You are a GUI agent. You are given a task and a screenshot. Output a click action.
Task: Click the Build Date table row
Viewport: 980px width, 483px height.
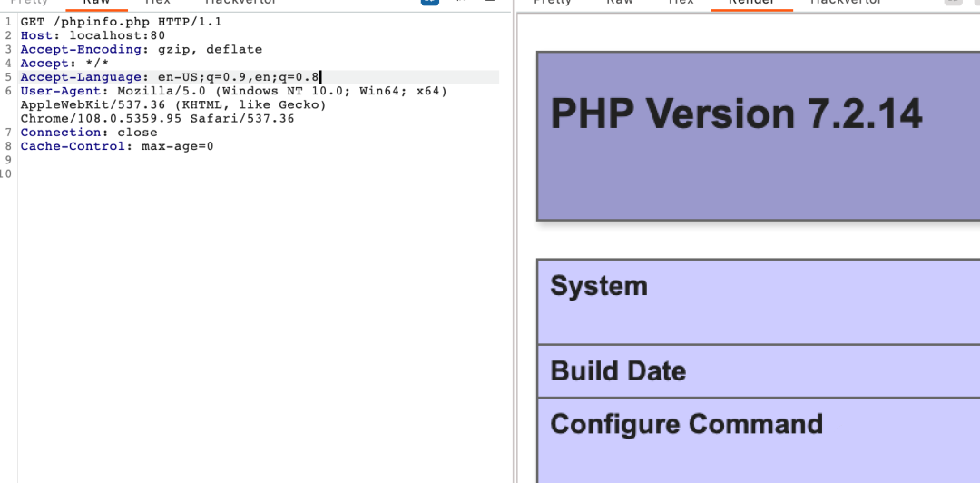coord(758,371)
